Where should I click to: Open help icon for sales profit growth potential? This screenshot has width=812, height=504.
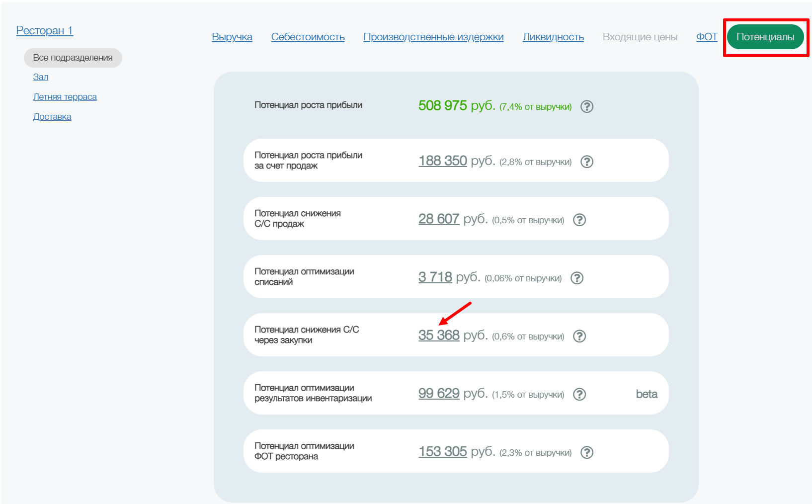(x=587, y=162)
